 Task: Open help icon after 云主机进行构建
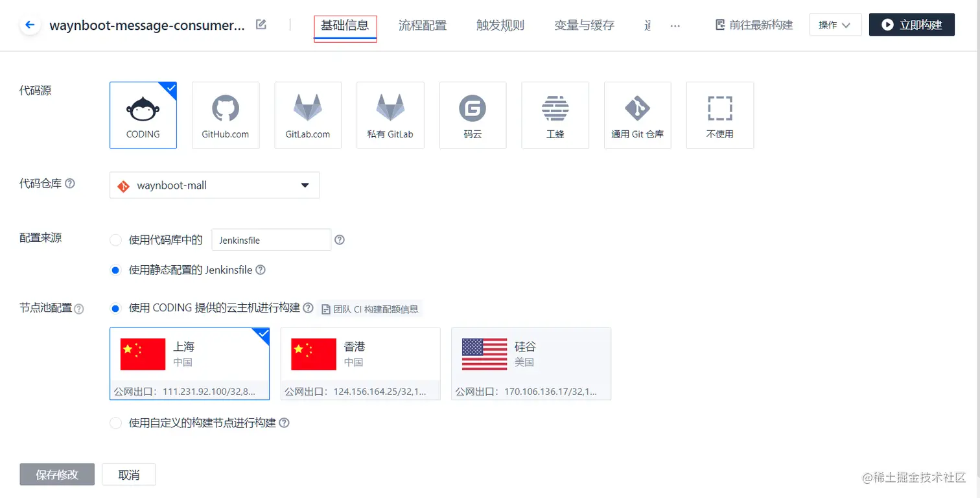[309, 307]
